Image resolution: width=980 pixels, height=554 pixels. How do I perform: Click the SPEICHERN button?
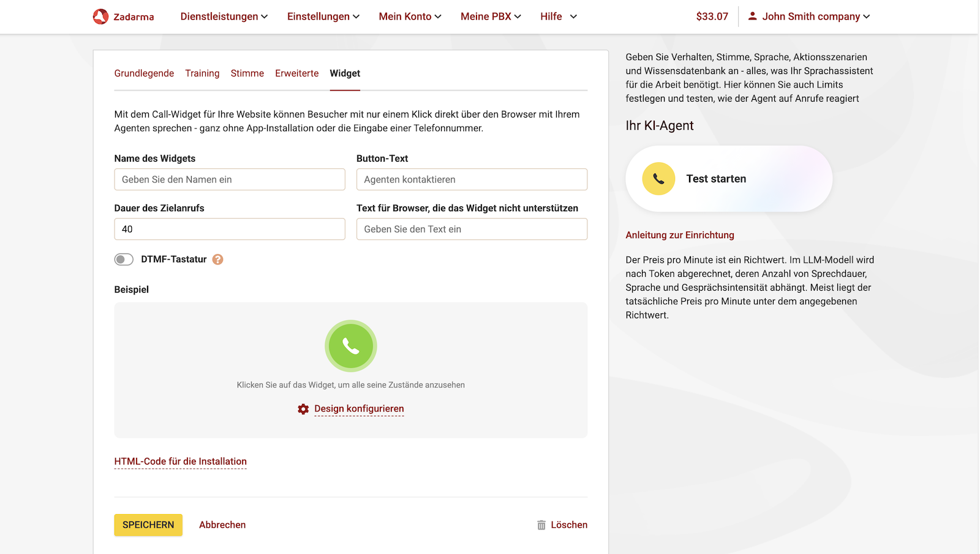(148, 525)
